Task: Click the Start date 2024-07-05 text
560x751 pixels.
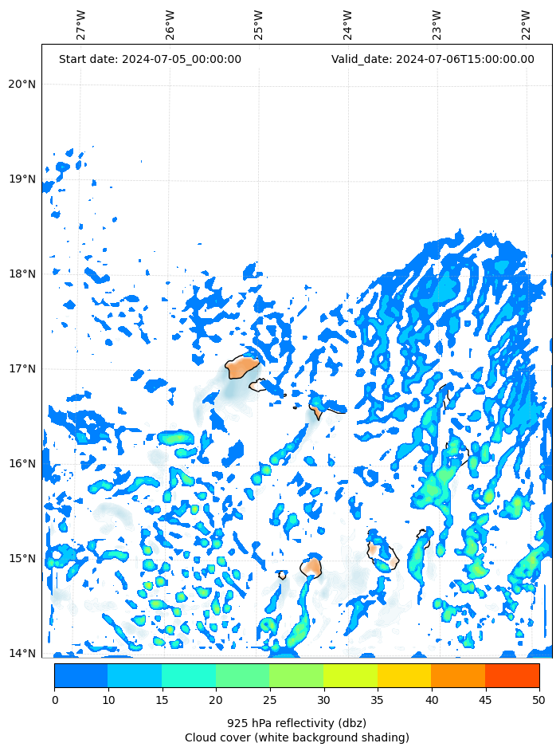Action: click(150, 59)
